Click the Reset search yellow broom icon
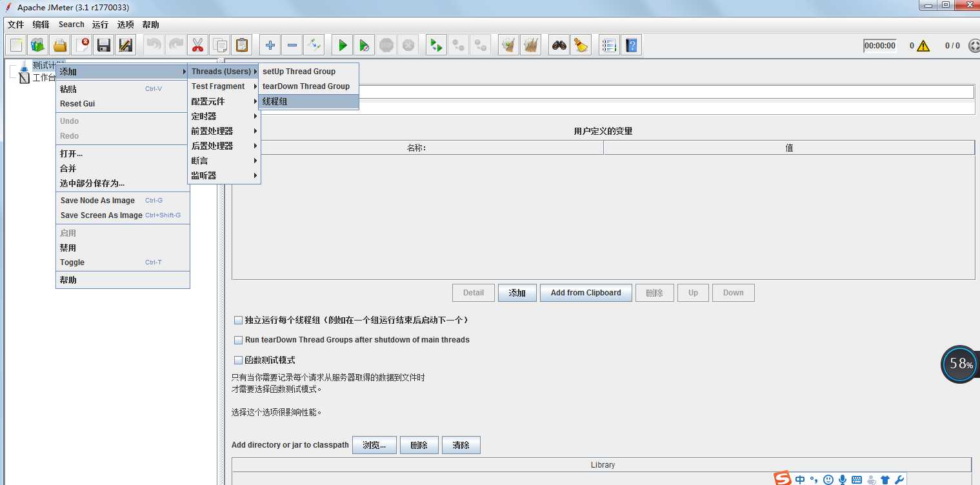The width and height of the screenshot is (980, 485). click(581, 45)
